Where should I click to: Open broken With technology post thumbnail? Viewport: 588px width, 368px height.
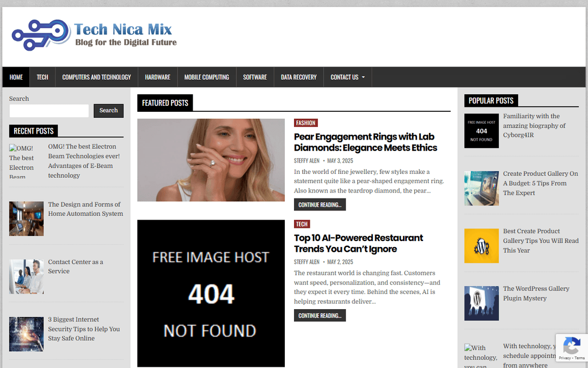pos(481,355)
